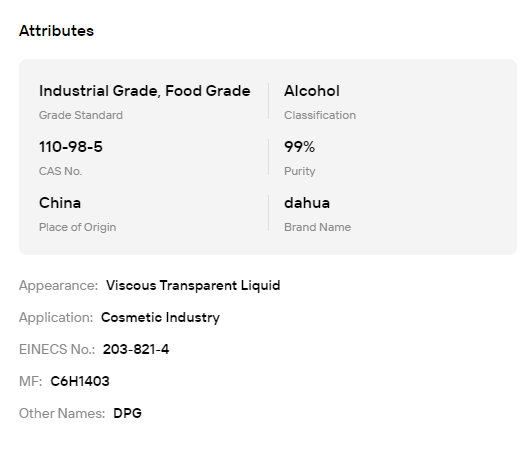Select the Cosmetic Industry application text
Image resolution: width=527 pixels, height=455 pixels.
click(x=160, y=318)
